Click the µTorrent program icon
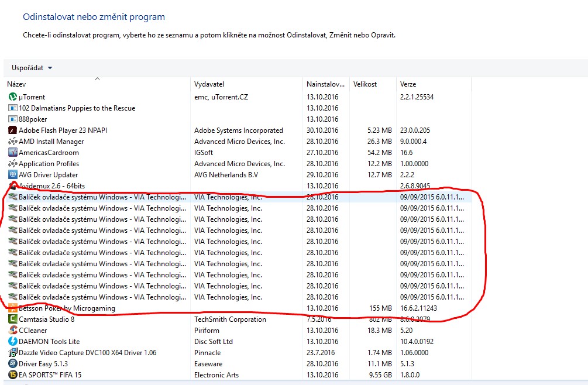Image resolution: width=588 pixels, height=385 pixels. click(x=13, y=97)
